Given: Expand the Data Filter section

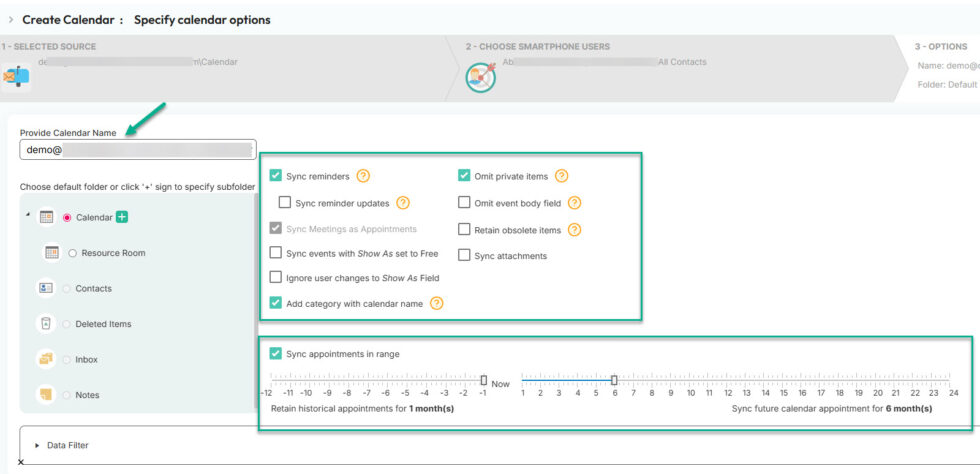Looking at the screenshot, I should tap(38, 445).
